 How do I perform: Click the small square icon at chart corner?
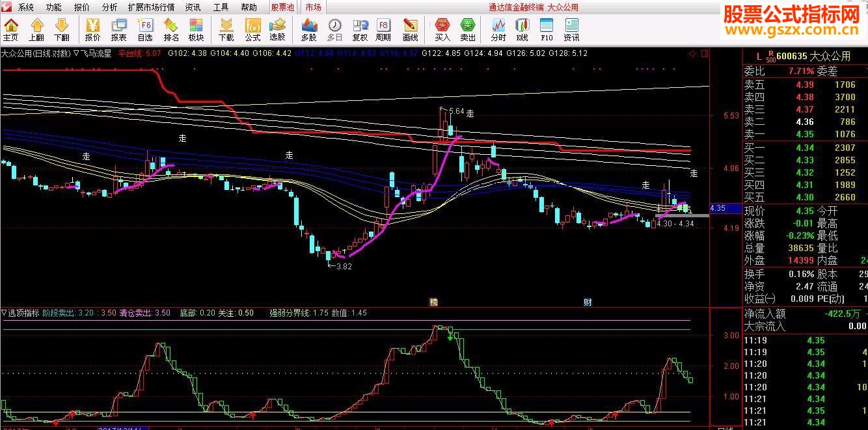click(704, 53)
